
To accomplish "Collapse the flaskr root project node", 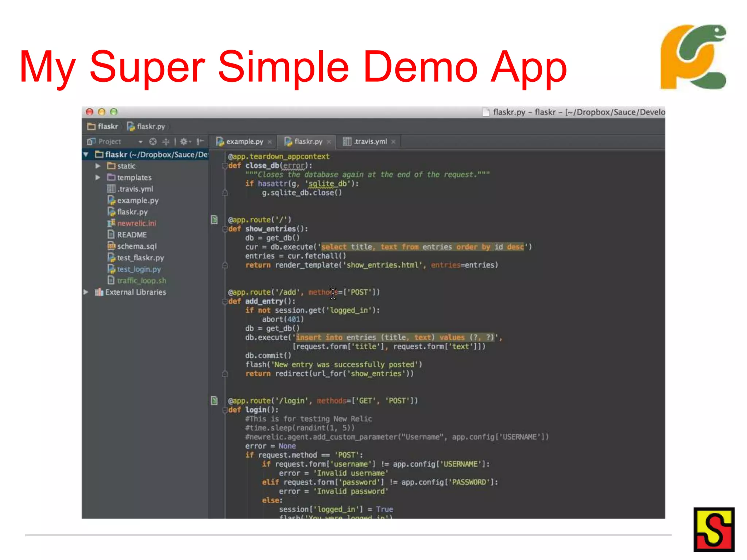I will (86, 155).
